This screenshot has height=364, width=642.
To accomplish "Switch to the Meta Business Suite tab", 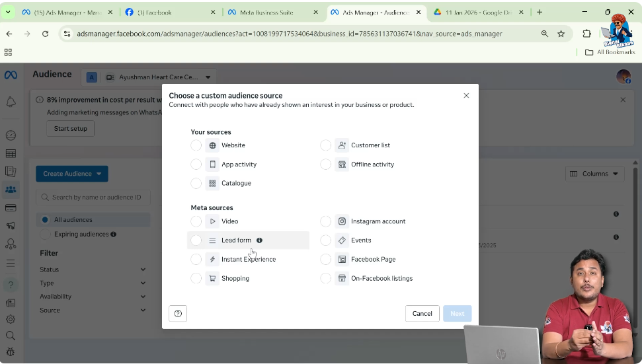I will (273, 13).
